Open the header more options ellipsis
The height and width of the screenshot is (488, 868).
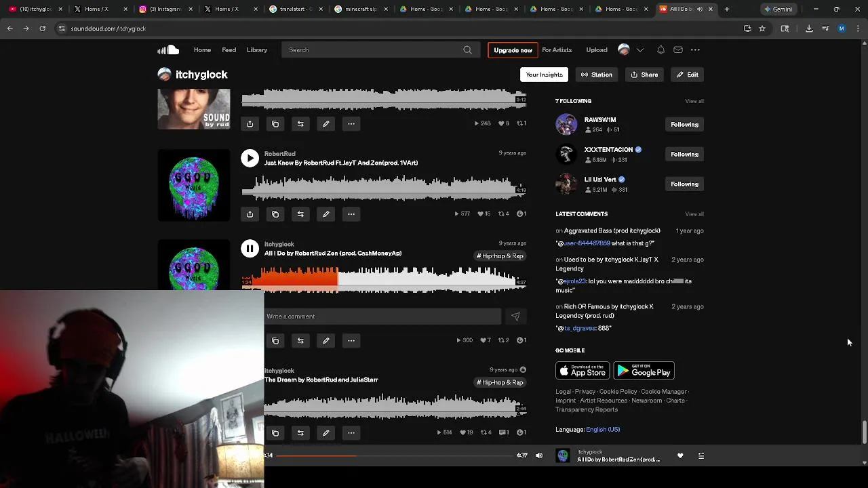click(695, 49)
